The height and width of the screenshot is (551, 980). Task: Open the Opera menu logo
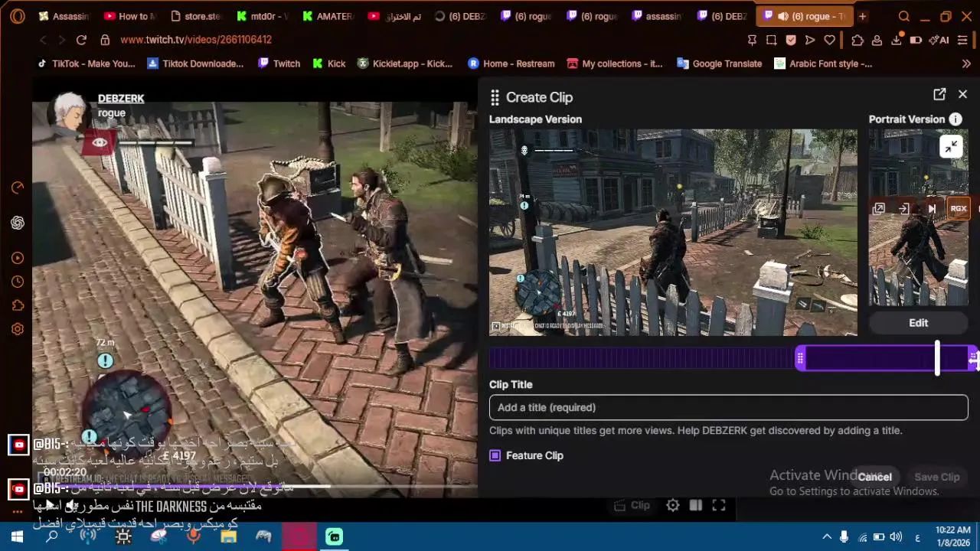point(17,16)
